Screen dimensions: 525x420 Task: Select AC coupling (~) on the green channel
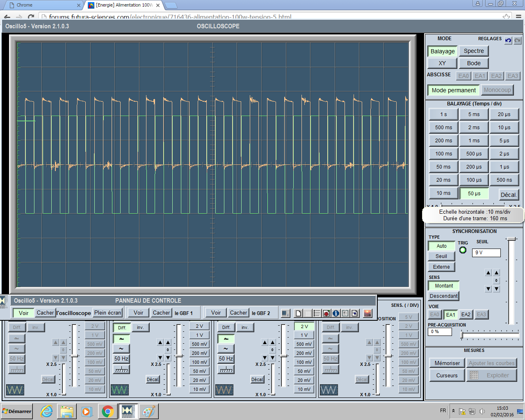tap(121, 349)
